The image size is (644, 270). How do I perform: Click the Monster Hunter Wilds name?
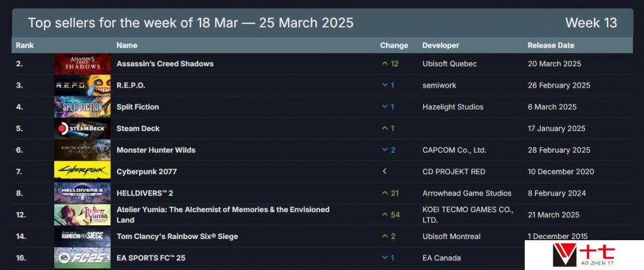(x=156, y=150)
